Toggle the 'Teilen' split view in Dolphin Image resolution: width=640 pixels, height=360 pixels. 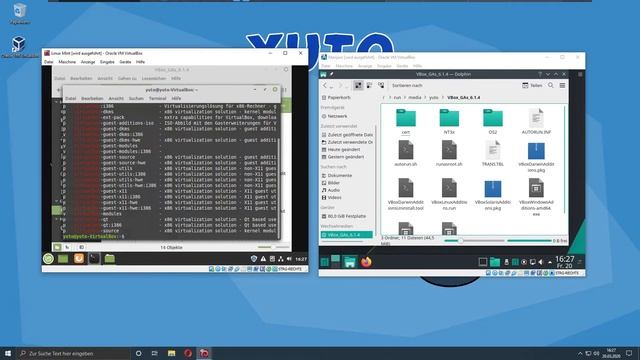pyautogui.click(x=532, y=85)
